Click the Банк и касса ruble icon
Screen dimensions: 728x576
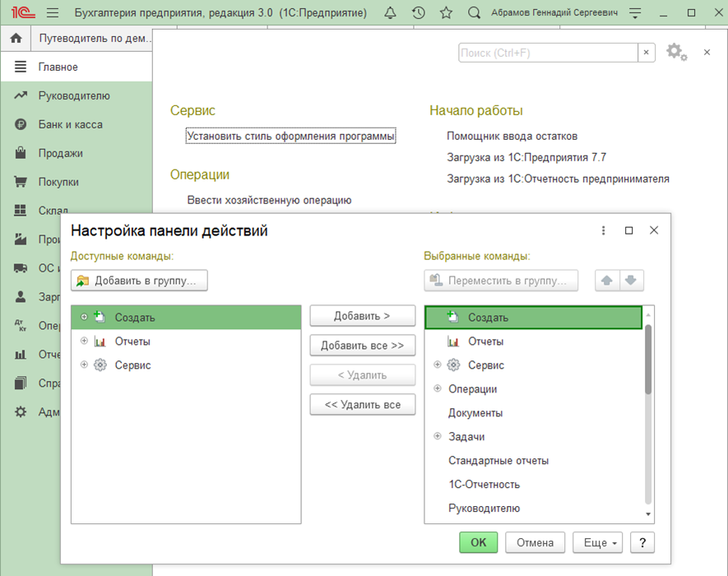pyautogui.click(x=21, y=124)
